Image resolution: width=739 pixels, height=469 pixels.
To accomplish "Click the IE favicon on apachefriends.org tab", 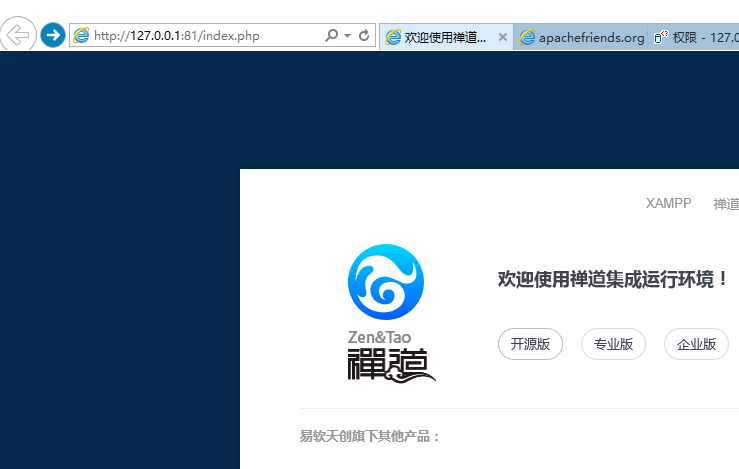I will (527, 37).
